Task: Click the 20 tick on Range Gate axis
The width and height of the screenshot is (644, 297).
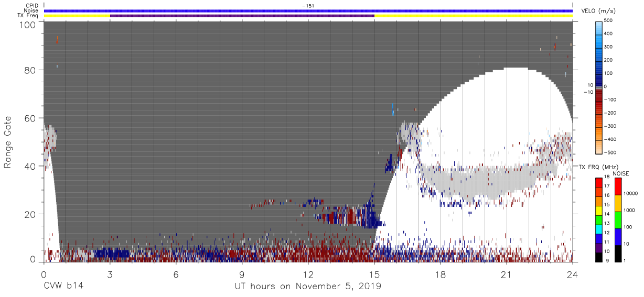Action: click(29, 215)
